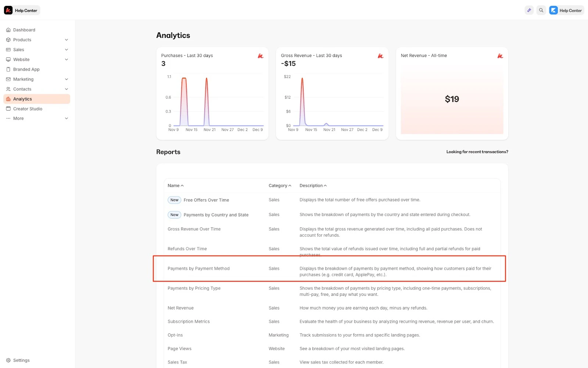The width and height of the screenshot is (588, 368).
Task: Click the Sales card icon
Action: coord(8,50)
